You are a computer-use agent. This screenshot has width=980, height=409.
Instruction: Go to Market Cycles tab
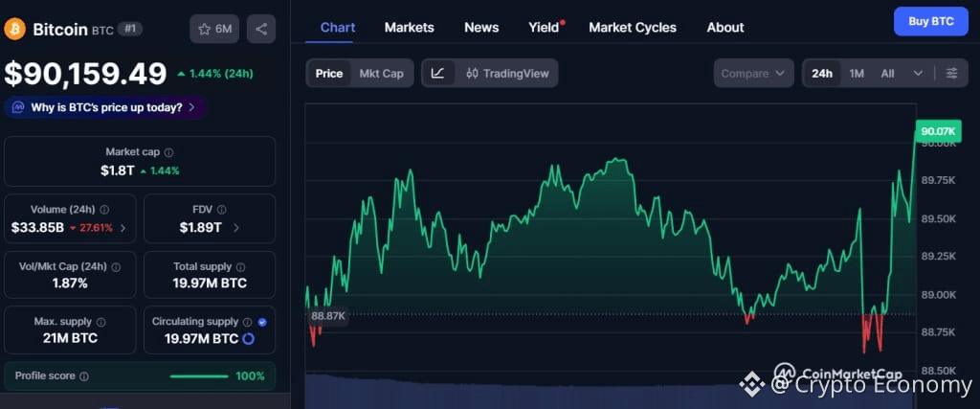(633, 28)
